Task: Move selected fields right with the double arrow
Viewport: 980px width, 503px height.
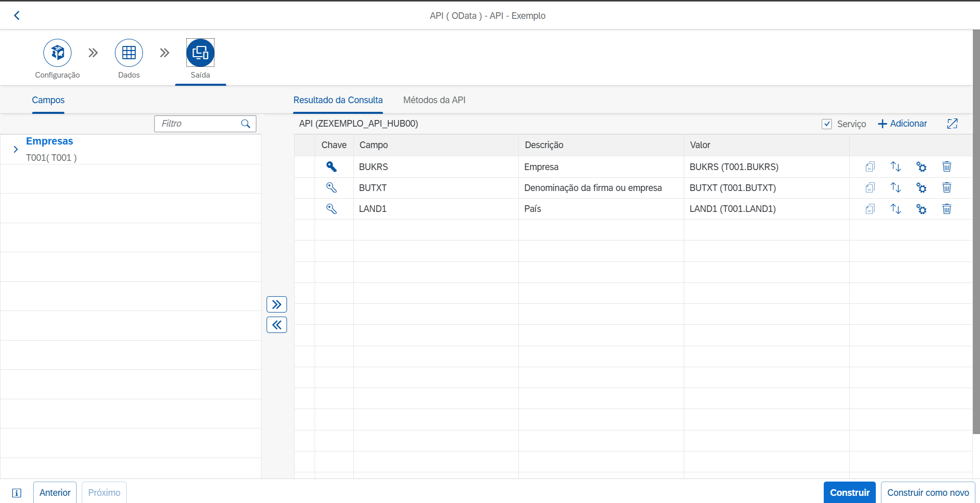Action: [x=276, y=304]
